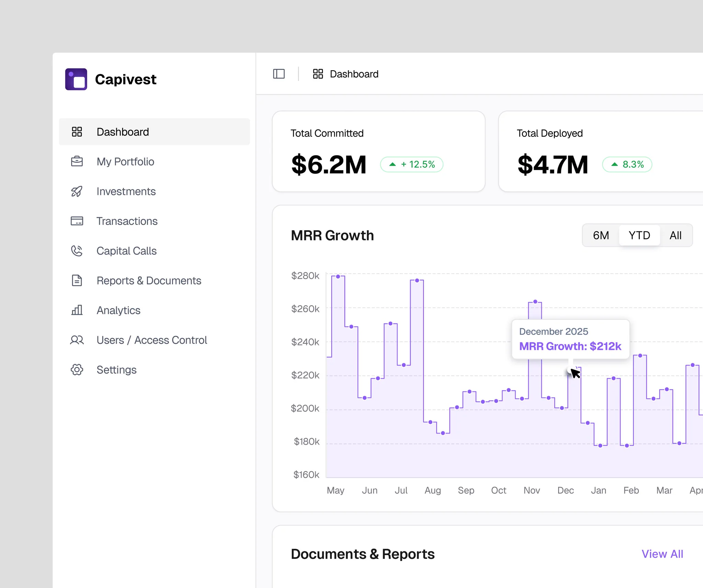703x588 pixels.
Task: Click the +12.5% Total Committed badge
Action: click(412, 164)
